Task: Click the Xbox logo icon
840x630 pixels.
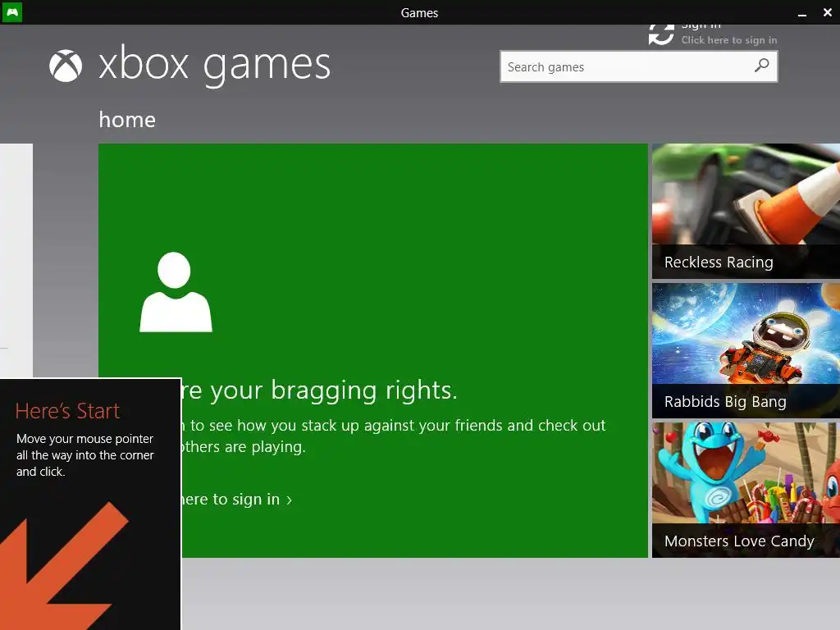Action: point(66,66)
